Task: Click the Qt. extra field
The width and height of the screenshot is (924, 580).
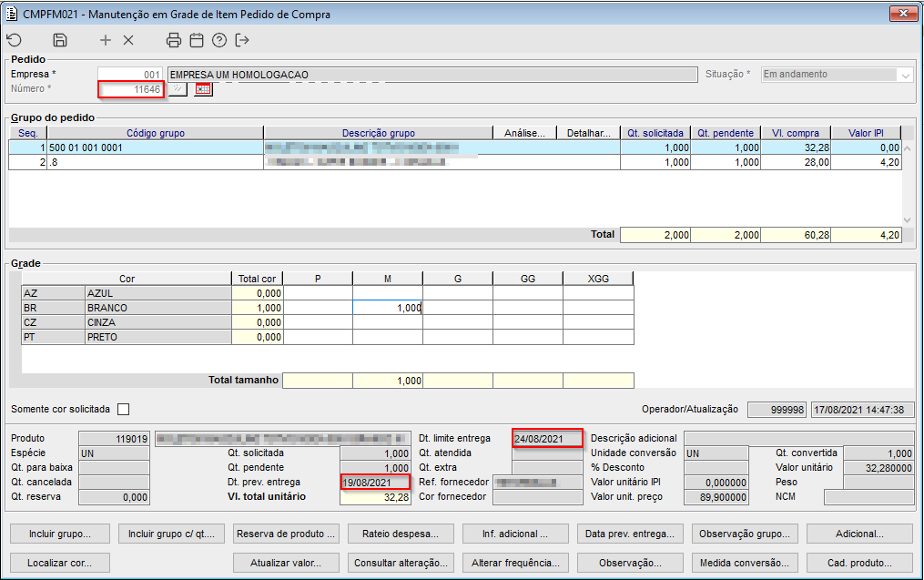Action: point(547,467)
